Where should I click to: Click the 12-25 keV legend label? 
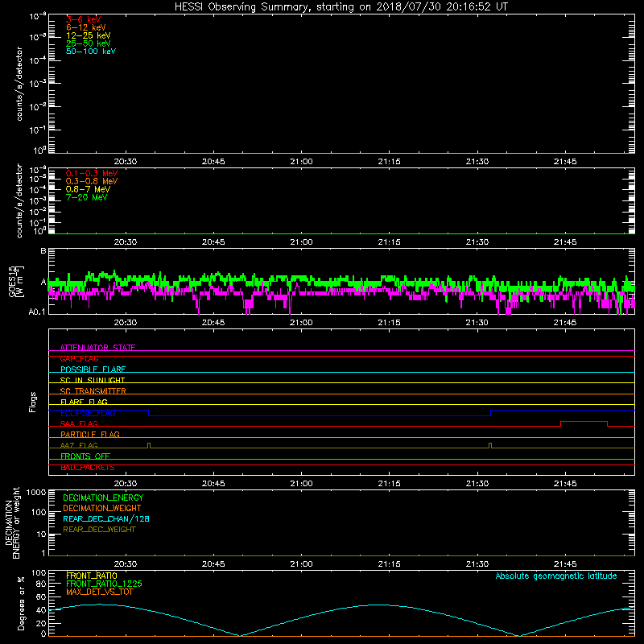(x=88, y=35)
